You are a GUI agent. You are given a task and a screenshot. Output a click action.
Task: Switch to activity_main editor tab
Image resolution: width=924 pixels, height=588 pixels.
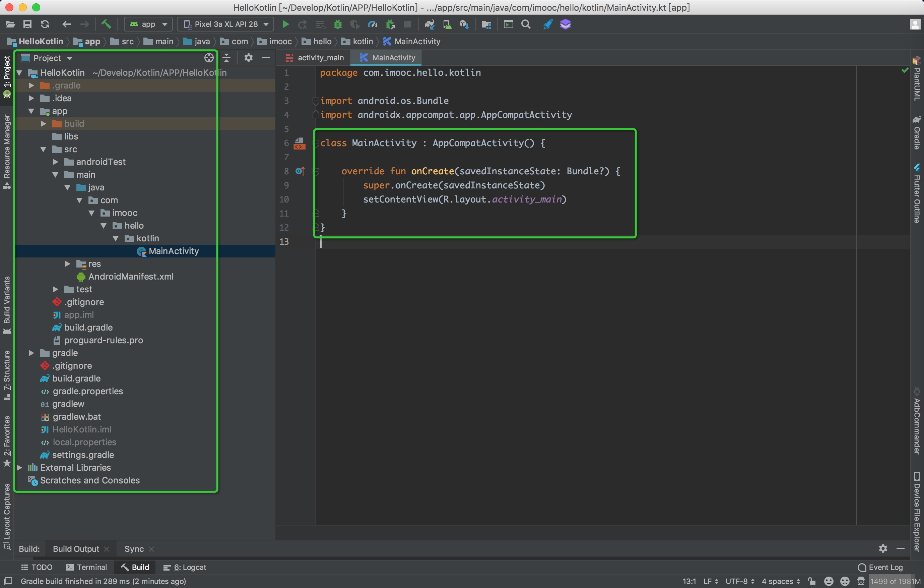(x=315, y=58)
